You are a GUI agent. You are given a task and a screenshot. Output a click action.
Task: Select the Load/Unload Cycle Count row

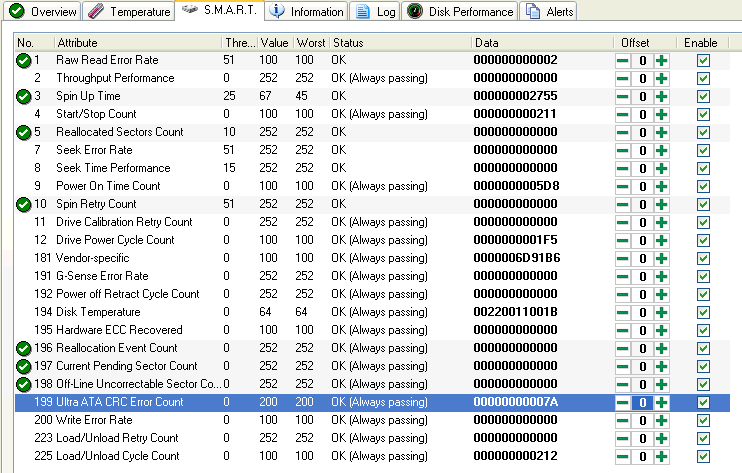click(372, 456)
